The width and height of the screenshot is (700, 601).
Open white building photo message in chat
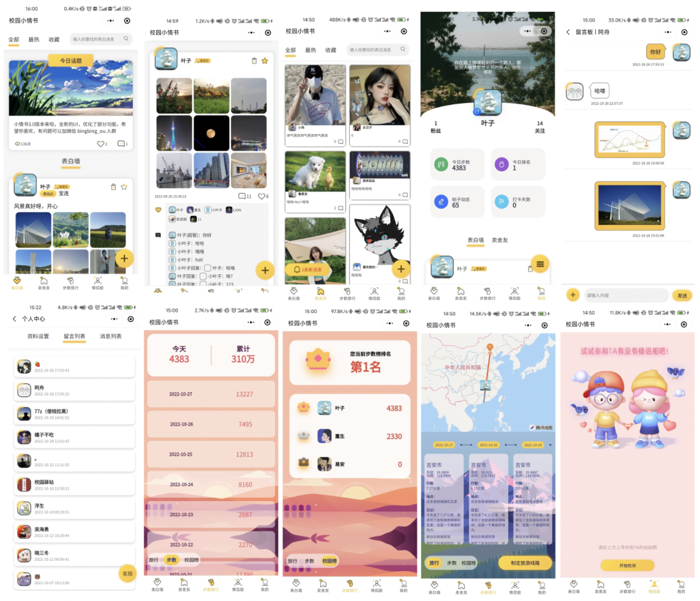(630, 206)
